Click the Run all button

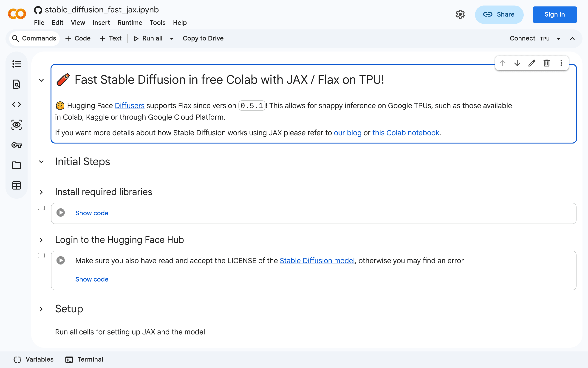(148, 38)
